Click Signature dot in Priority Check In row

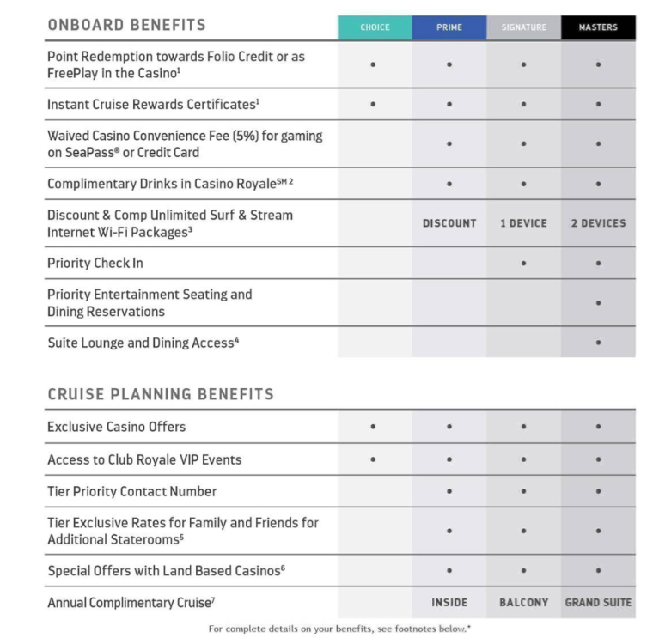click(x=524, y=263)
